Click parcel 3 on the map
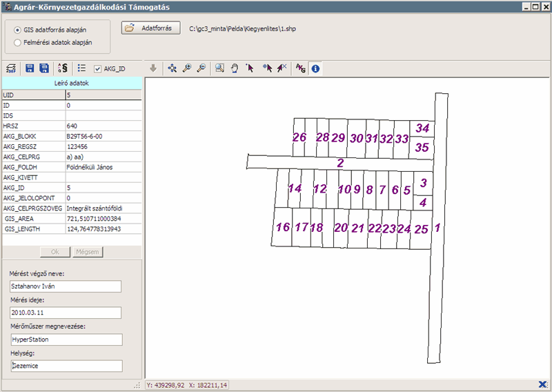Viewport: 552px width, 392px height. [423, 183]
